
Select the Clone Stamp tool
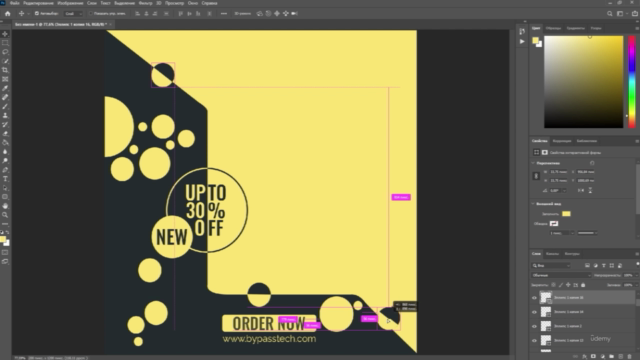click(5, 116)
